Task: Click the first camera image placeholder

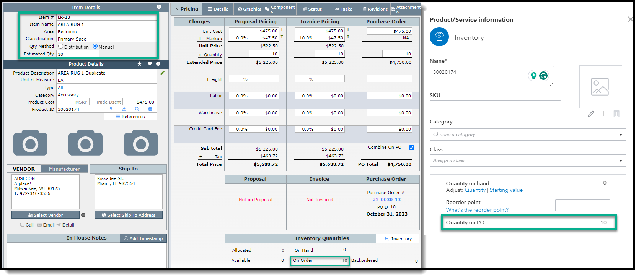Action: pyautogui.click(x=30, y=143)
